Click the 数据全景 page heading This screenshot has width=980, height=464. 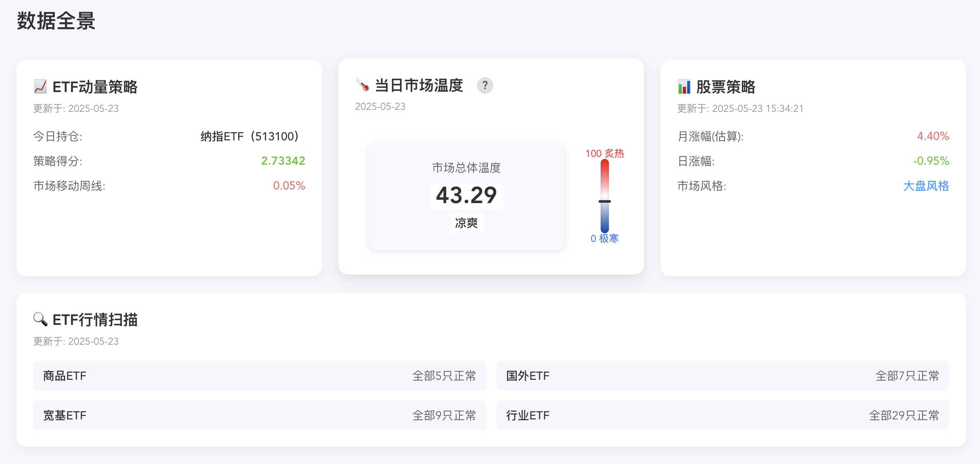(x=56, y=21)
